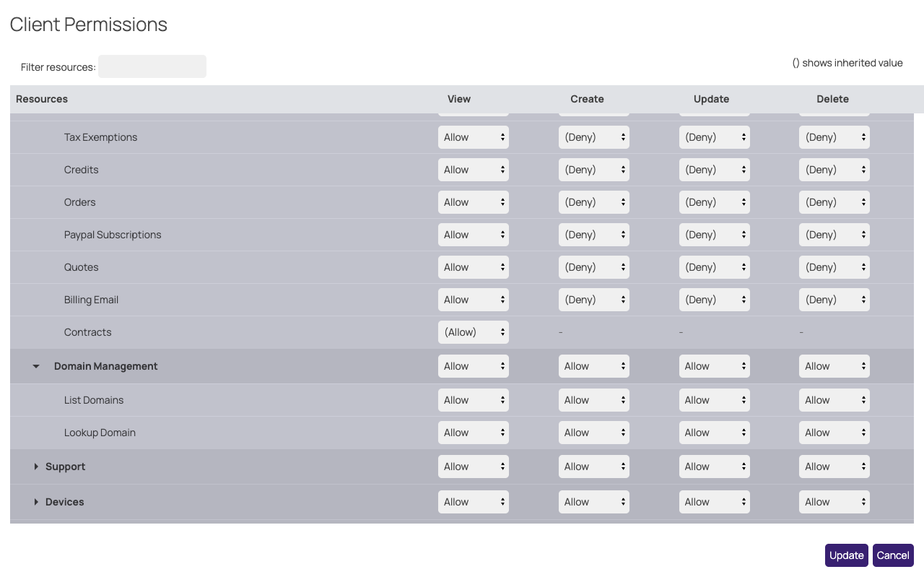
Task: Collapse the Domain Management tree arrow
Action: click(36, 366)
